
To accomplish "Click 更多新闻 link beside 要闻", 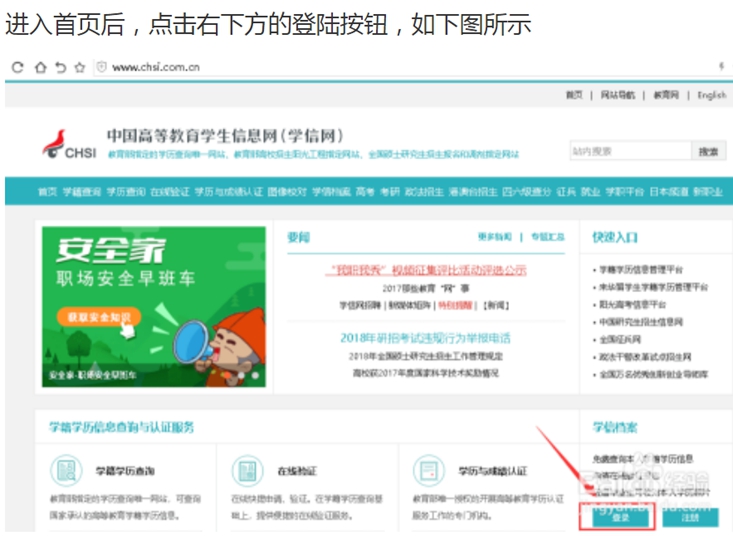I will [495, 237].
